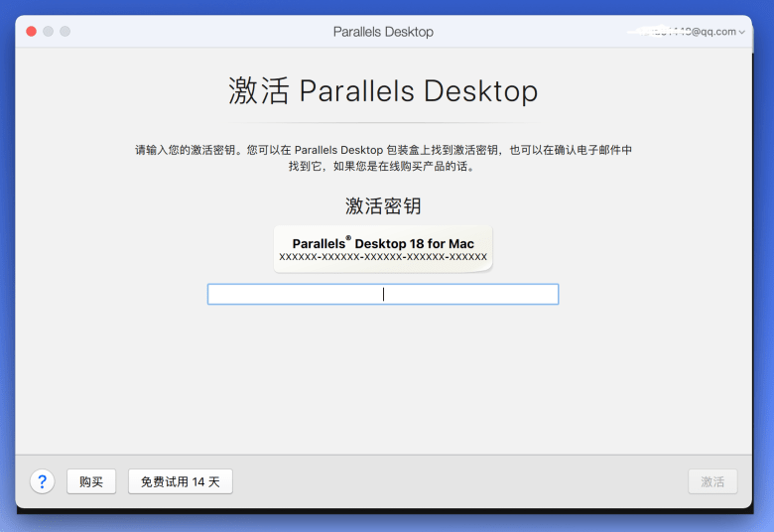This screenshot has width=774, height=532.
Task: Start the 免费试用 14 天 trial
Action: coord(181,481)
